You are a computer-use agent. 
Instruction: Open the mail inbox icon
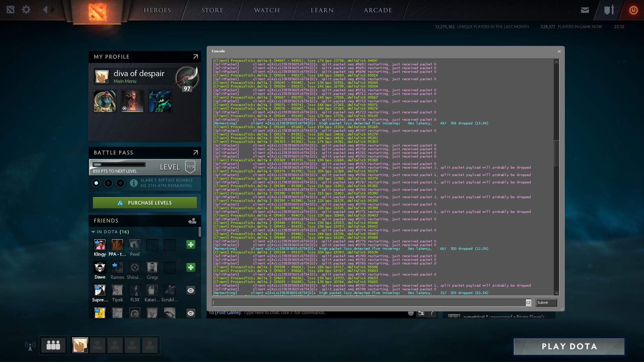[x=585, y=10]
